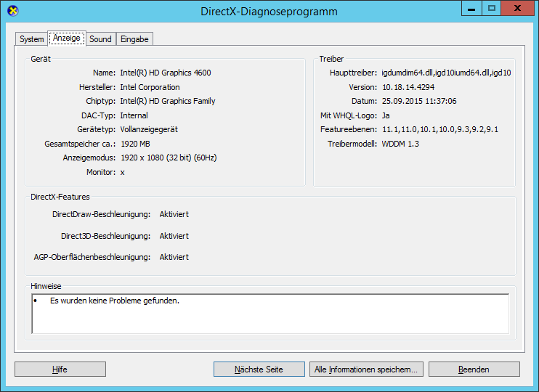Screen dimensions: 539x392
Task: Click the 'Gerät' group title
Action: [41, 59]
